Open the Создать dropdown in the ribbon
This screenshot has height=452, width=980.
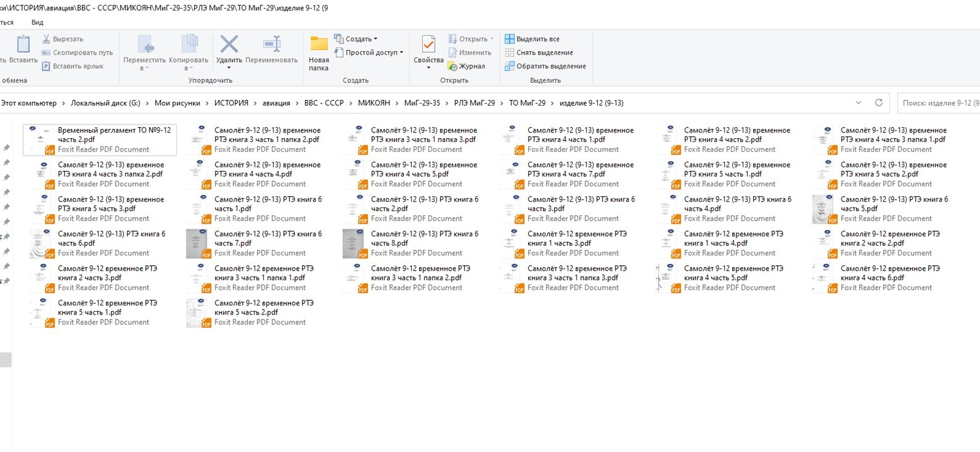tap(356, 39)
